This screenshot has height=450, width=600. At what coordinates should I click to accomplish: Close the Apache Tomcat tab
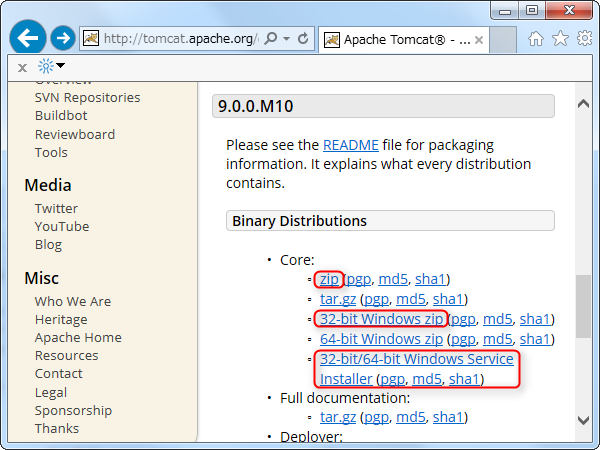(479, 40)
